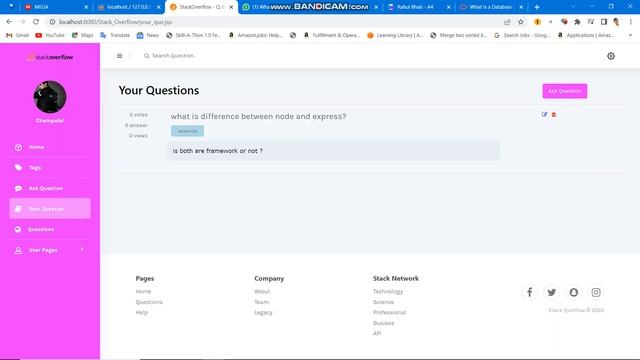Image resolution: width=640 pixels, height=360 pixels.
Task: Open Gmail bookmark
Action: (17, 36)
